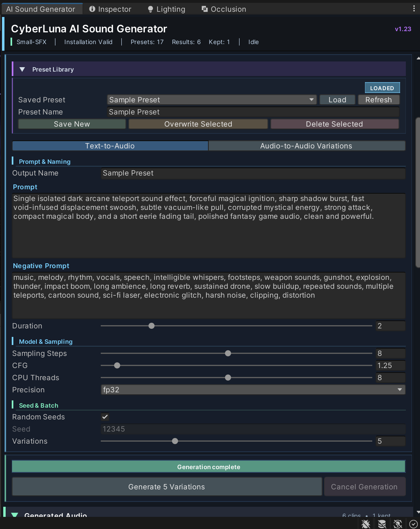Click the Kept: 1 status text
This screenshot has height=529, width=420.
tap(219, 42)
